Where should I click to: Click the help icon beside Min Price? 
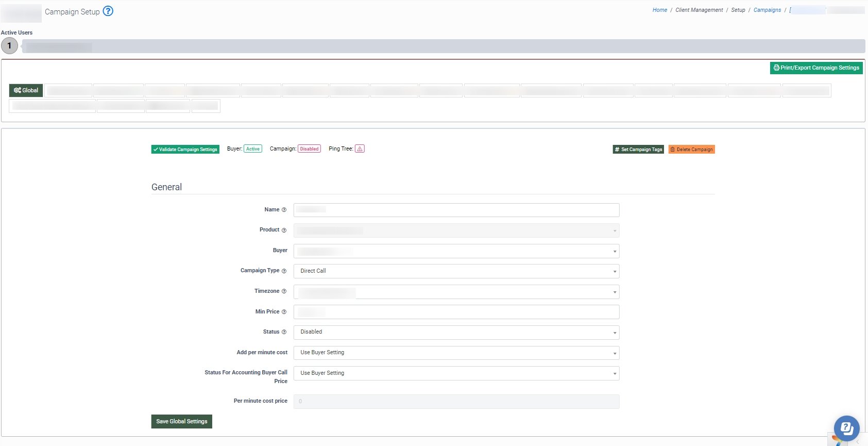tap(284, 312)
